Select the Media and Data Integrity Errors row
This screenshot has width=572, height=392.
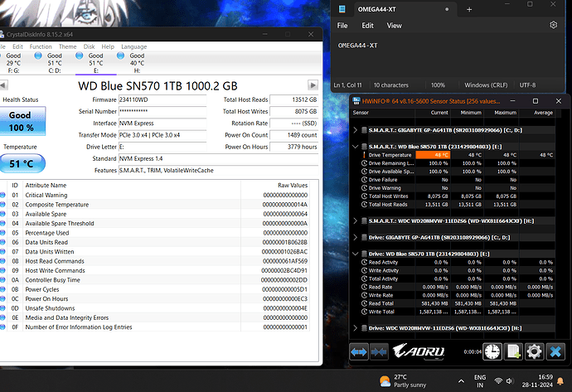(155, 317)
